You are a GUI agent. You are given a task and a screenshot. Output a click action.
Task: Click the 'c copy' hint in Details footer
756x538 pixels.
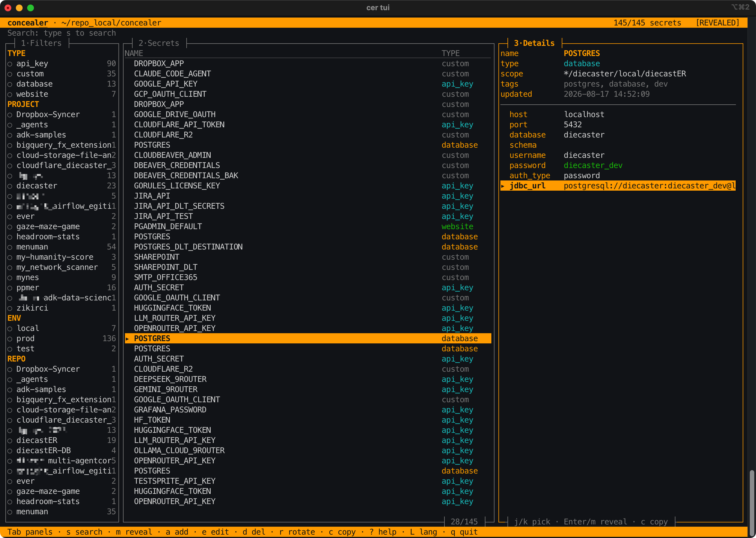pyautogui.click(x=654, y=522)
